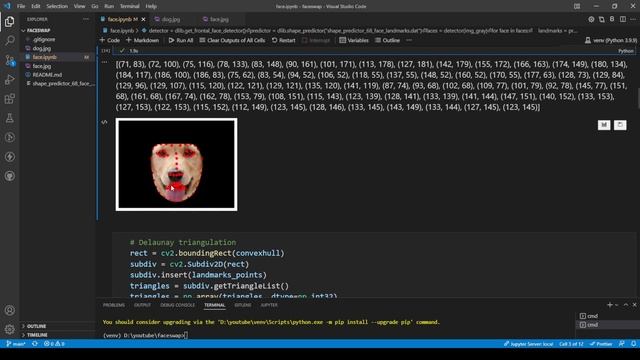This screenshot has height=360, width=640.
Task: Open the Explorer view in activity bar
Action: coord(9,22)
